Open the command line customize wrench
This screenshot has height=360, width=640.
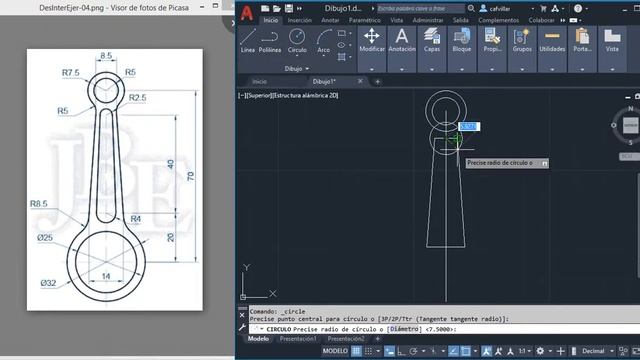[x=242, y=327]
